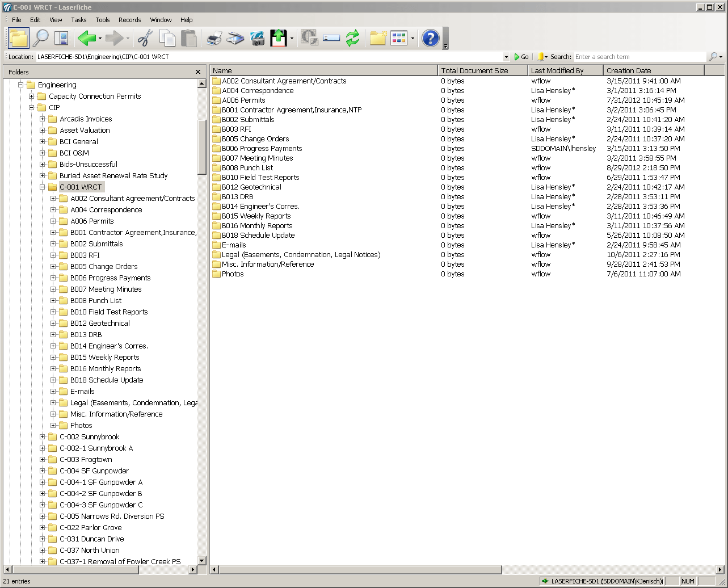Click the clipboard paste icon
Image resolution: width=728 pixels, height=588 pixels.
(189, 38)
